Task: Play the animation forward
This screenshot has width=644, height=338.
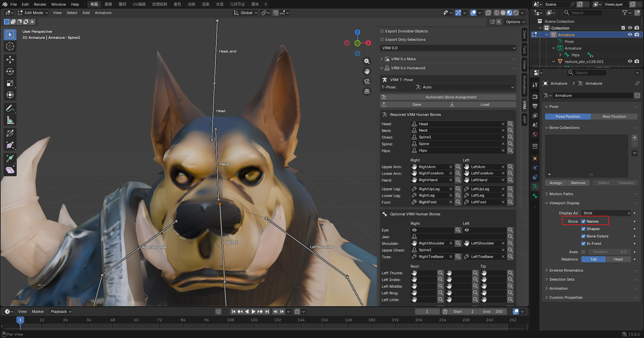Action: coord(254,312)
